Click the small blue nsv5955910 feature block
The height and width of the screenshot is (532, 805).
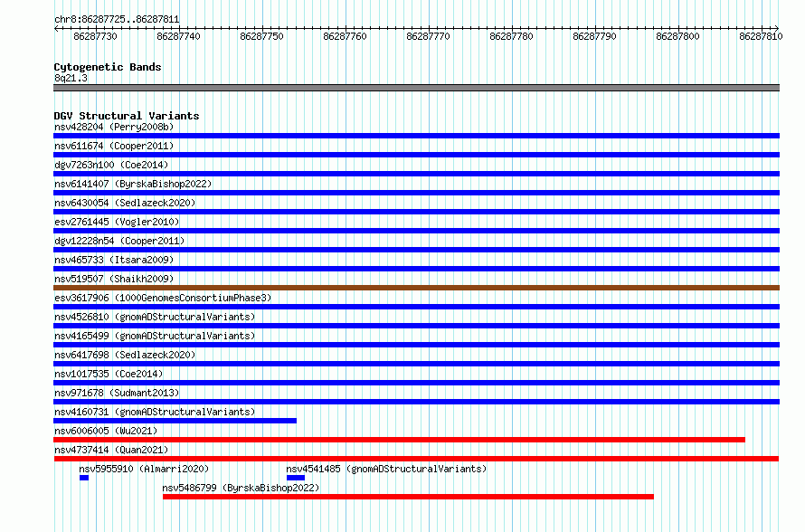click(x=84, y=478)
